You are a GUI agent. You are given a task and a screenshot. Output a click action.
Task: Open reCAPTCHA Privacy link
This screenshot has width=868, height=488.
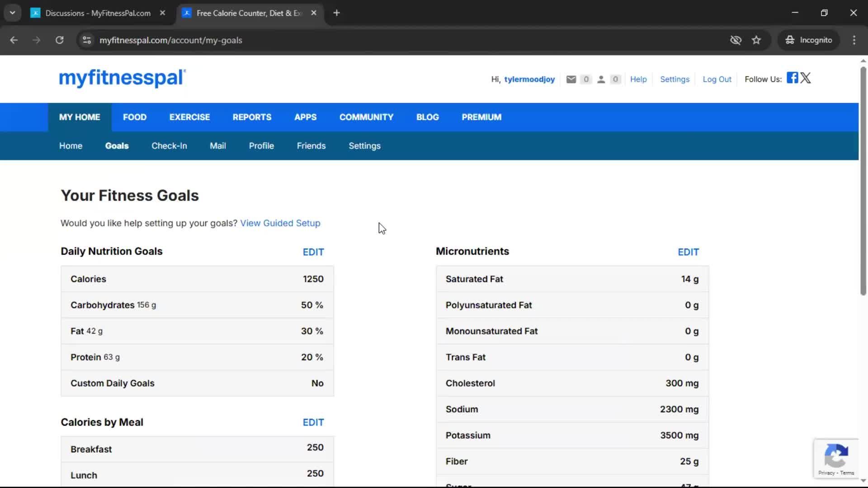tap(826, 473)
